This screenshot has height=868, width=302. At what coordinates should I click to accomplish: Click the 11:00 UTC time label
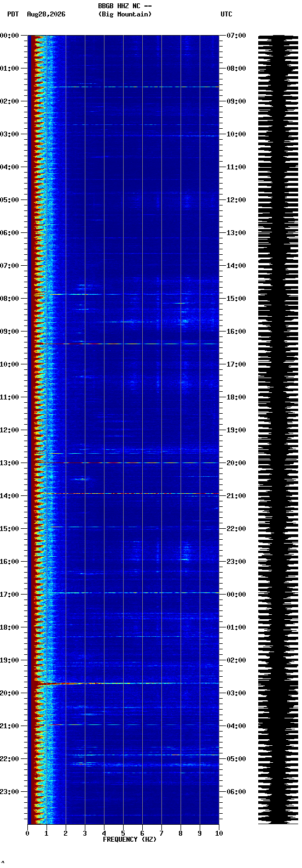[x=236, y=167]
